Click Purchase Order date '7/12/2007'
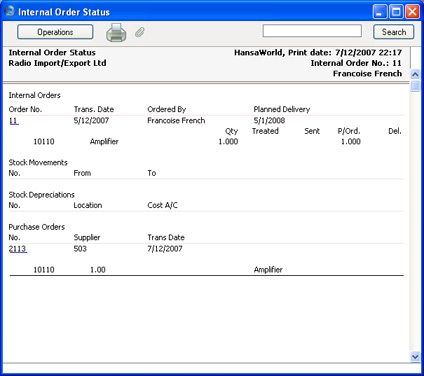This screenshot has width=424, height=376. coord(165,249)
